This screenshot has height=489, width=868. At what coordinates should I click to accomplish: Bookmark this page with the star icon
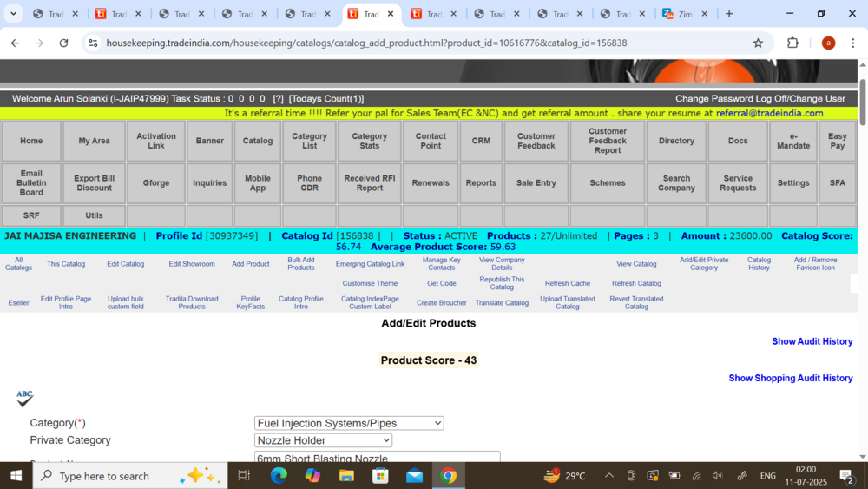click(x=758, y=43)
